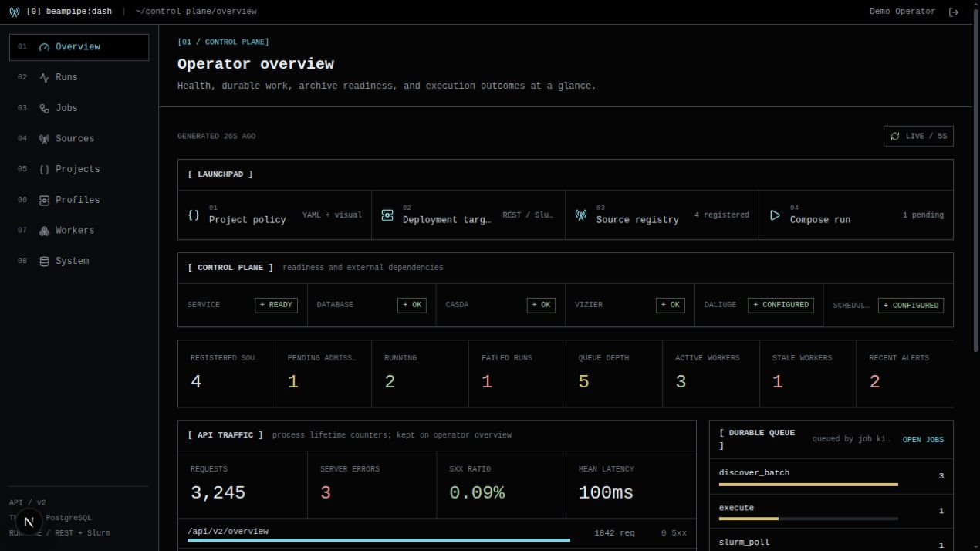The height and width of the screenshot is (551, 980).
Task: Click the antenna icon on Source registry card
Action: tap(581, 215)
